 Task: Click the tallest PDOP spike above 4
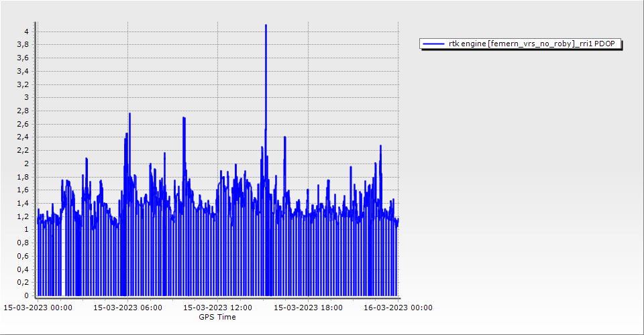(266, 27)
